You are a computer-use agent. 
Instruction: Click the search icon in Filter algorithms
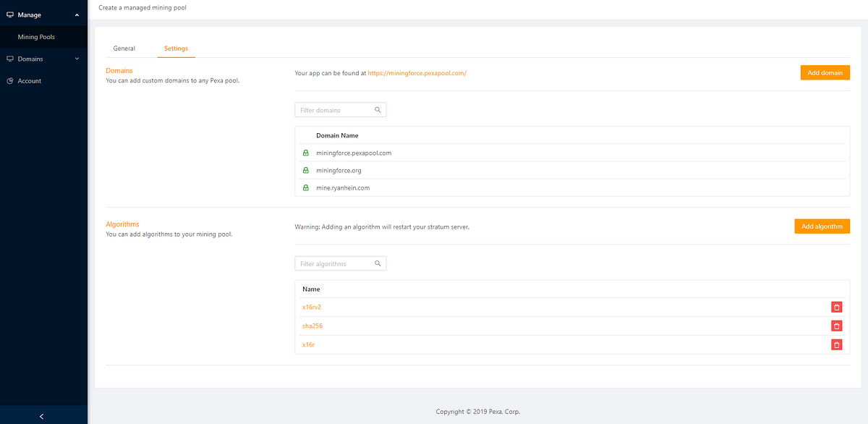pyautogui.click(x=378, y=263)
